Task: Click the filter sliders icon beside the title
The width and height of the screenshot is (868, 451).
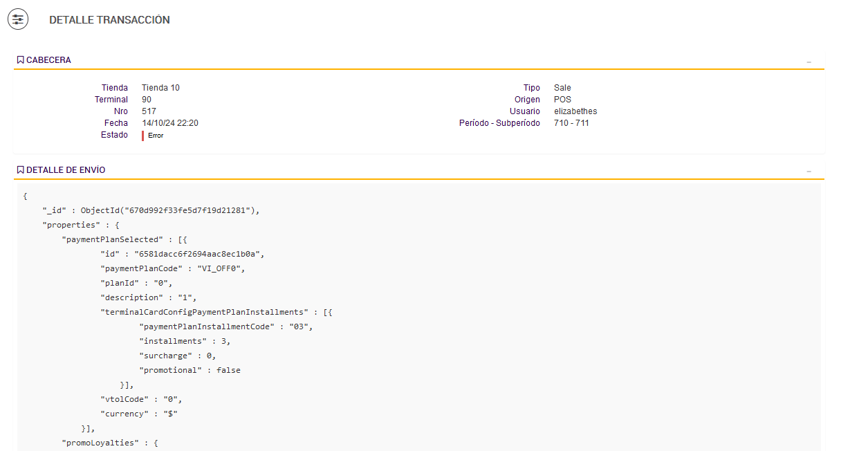Action: (18, 20)
